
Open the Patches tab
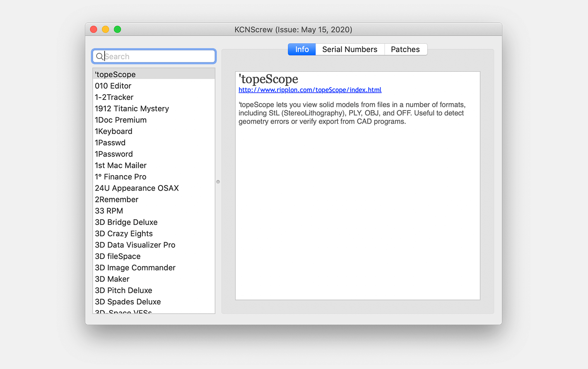point(405,49)
